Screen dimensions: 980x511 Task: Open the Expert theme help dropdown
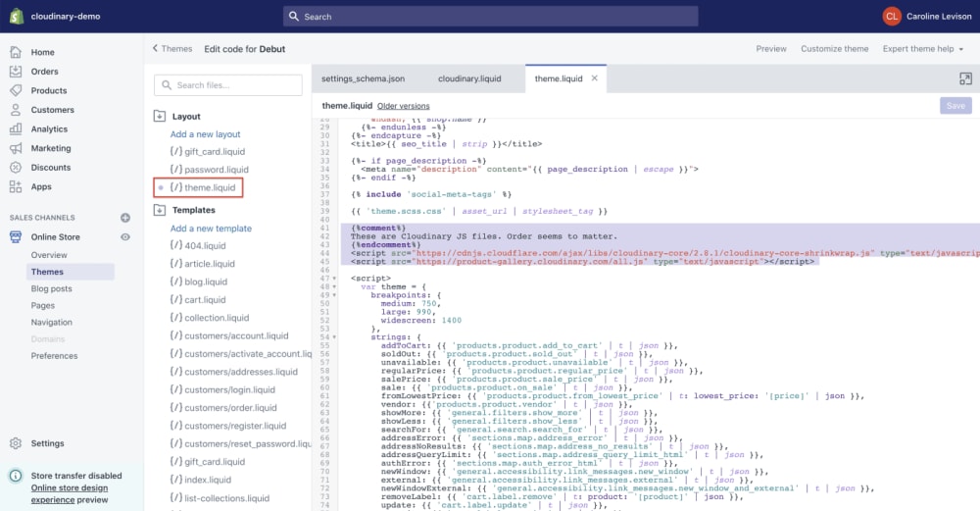[923, 49]
